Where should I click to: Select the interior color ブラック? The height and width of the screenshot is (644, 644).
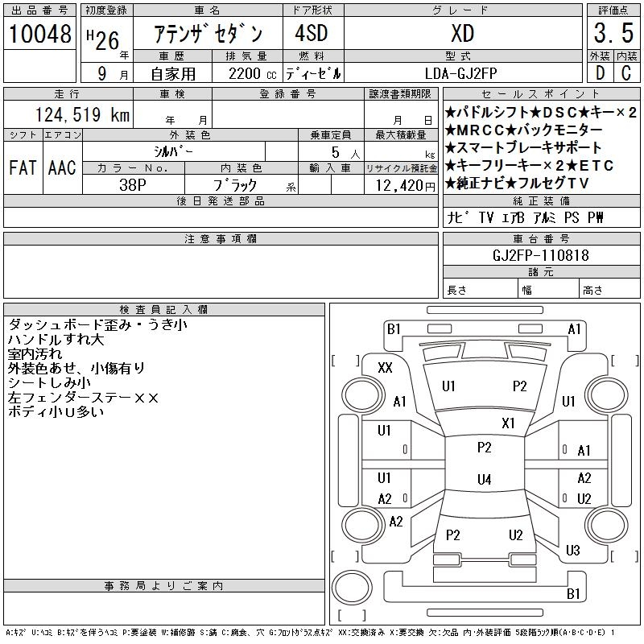click(235, 185)
